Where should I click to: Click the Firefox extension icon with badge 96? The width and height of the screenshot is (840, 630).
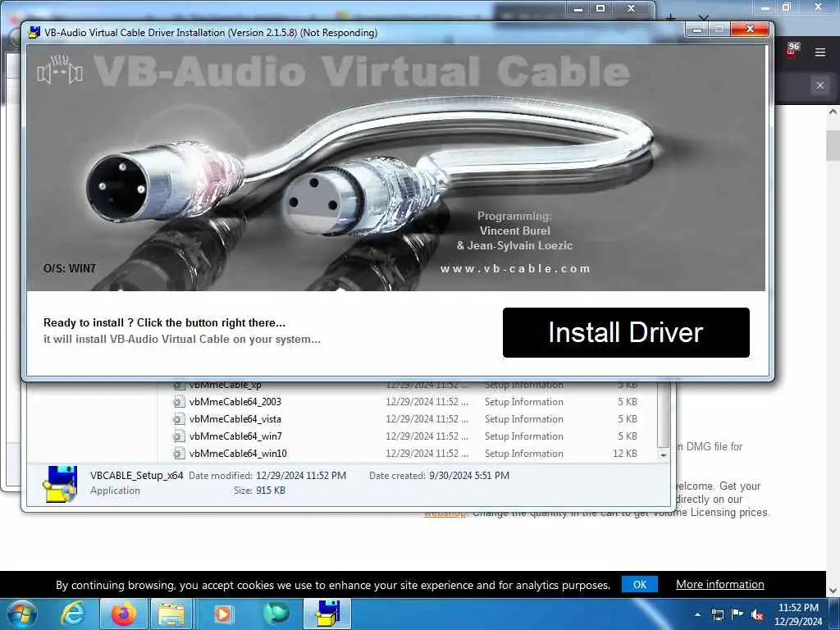792,51
